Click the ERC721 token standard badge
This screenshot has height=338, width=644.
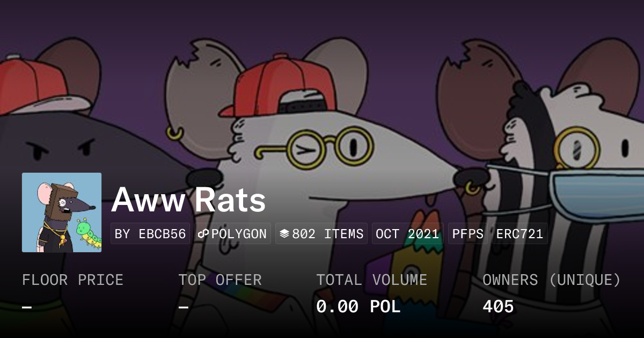pyautogui.click(x=519, y=234)
